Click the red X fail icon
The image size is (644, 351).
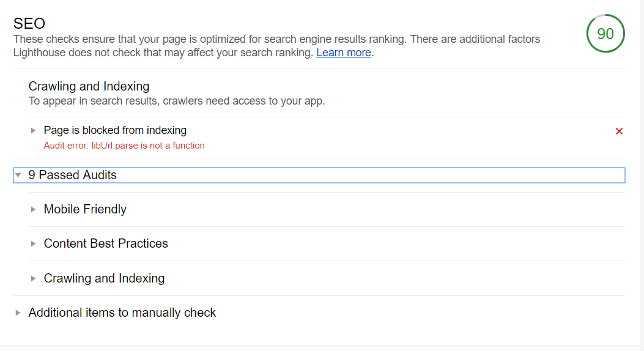tap(619, 131)
